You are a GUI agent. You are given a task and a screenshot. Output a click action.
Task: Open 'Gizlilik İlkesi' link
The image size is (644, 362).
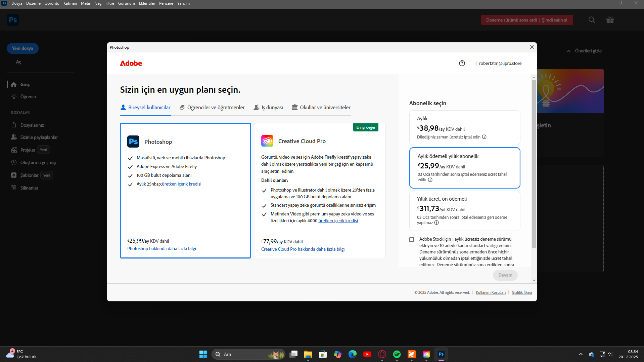coord(522,292)
